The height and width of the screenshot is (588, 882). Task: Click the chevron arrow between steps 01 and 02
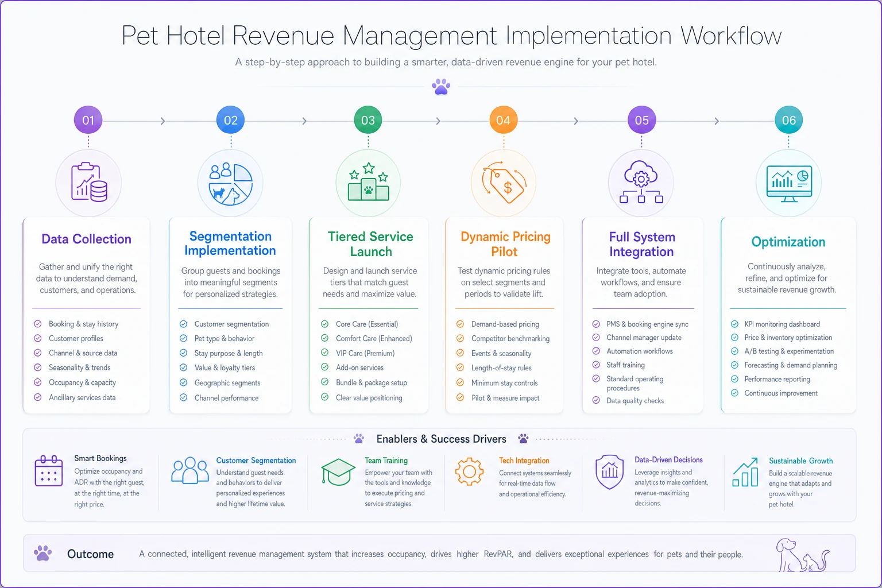163,121
